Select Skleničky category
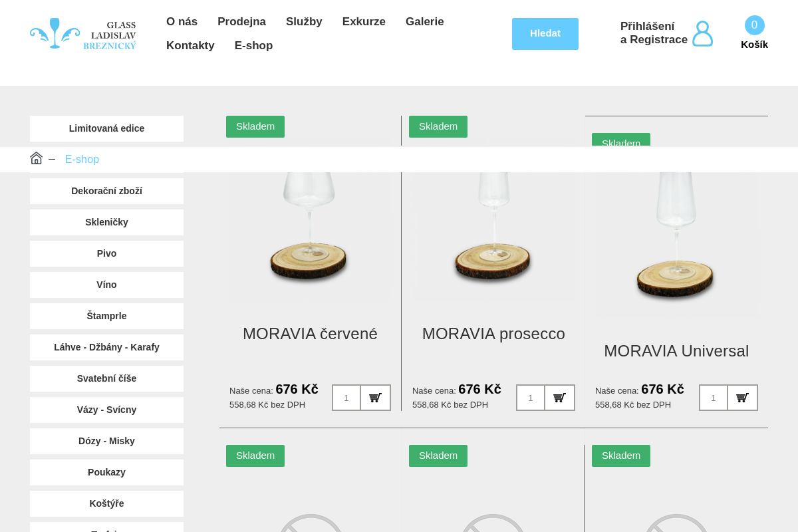The height and width of the screenshot is (532, 798). point(106,222)
